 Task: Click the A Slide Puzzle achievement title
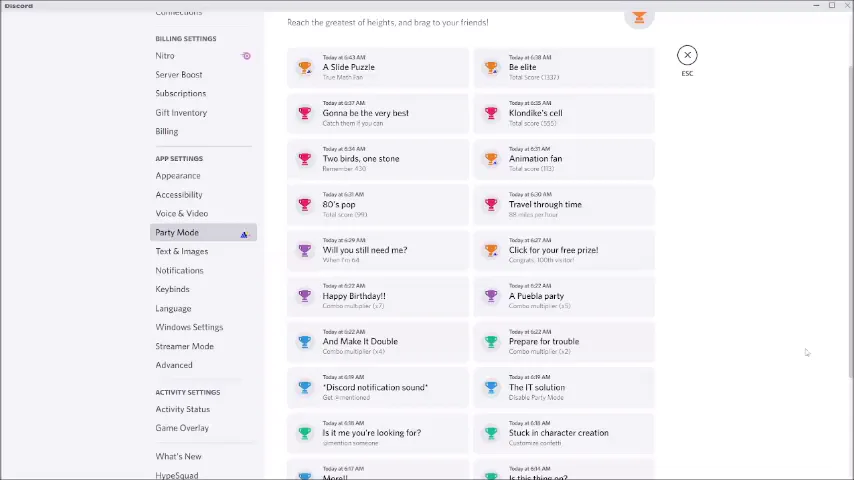pos(349,67)
